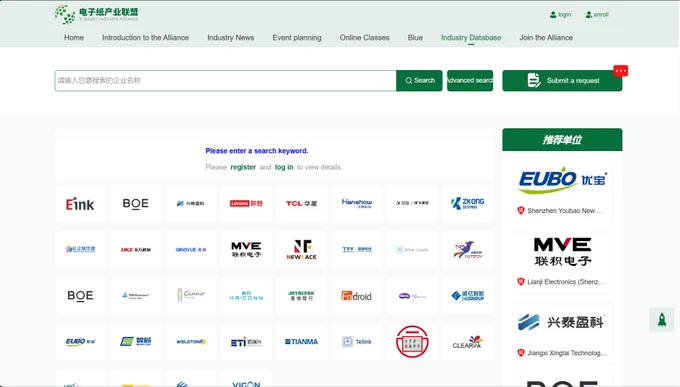Open the CLEARink logo tile
Viewport: 680px width, 387px height.
pyautogui.click(x=467, y=341)
